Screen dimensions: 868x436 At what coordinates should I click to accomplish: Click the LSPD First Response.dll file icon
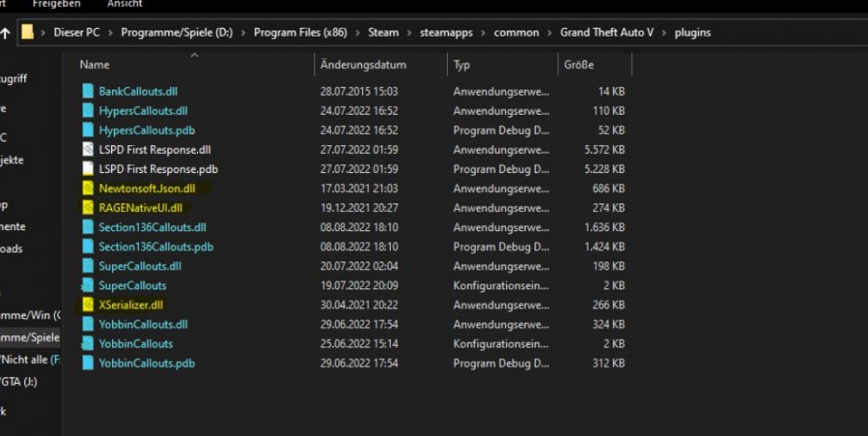(x=88, y=149)
